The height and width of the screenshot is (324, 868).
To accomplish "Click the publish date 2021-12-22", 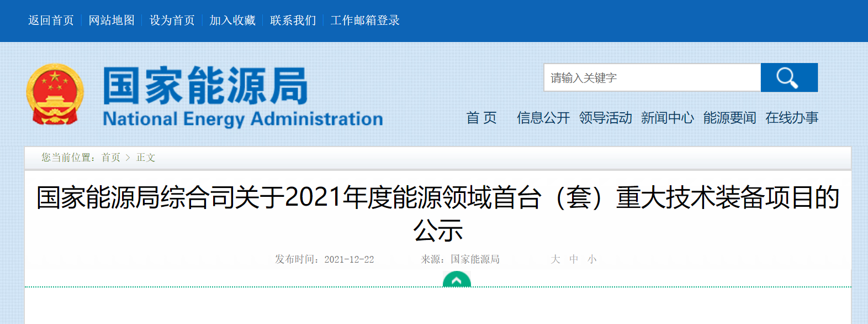I will tap(349, 259).
